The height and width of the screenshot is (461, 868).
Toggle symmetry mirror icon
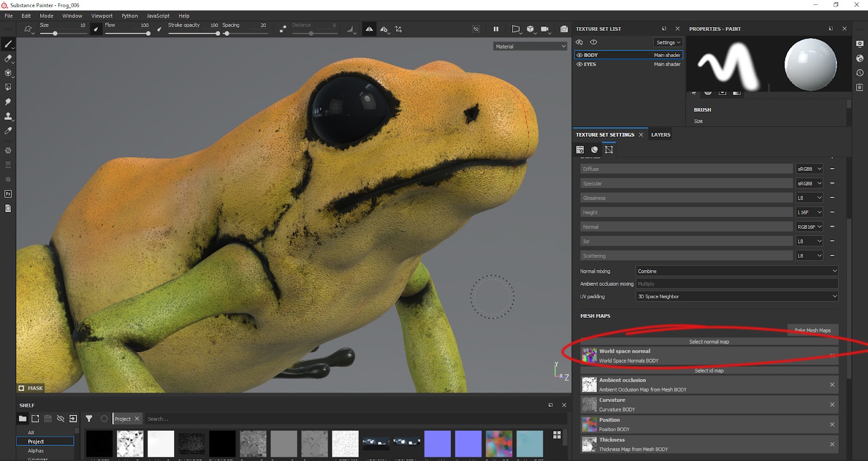(369, 29)
